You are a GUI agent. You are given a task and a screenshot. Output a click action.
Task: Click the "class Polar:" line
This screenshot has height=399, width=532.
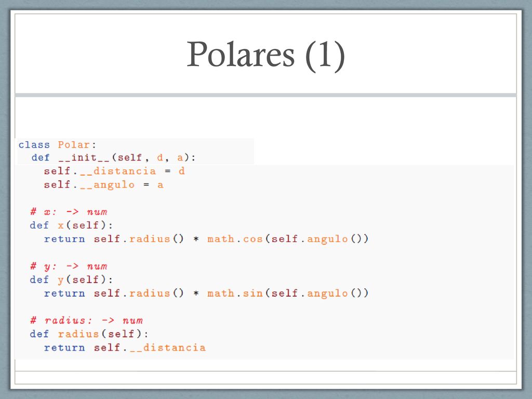(57, 145)
